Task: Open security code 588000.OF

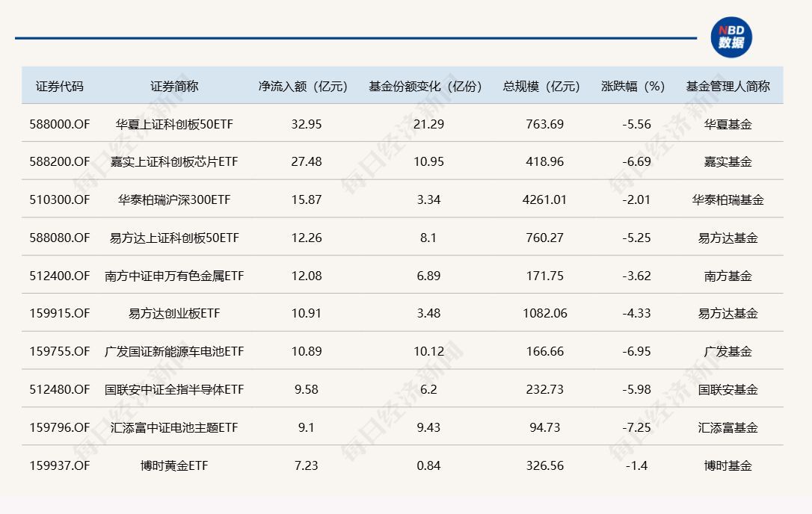Action: (x=60, y=124)
